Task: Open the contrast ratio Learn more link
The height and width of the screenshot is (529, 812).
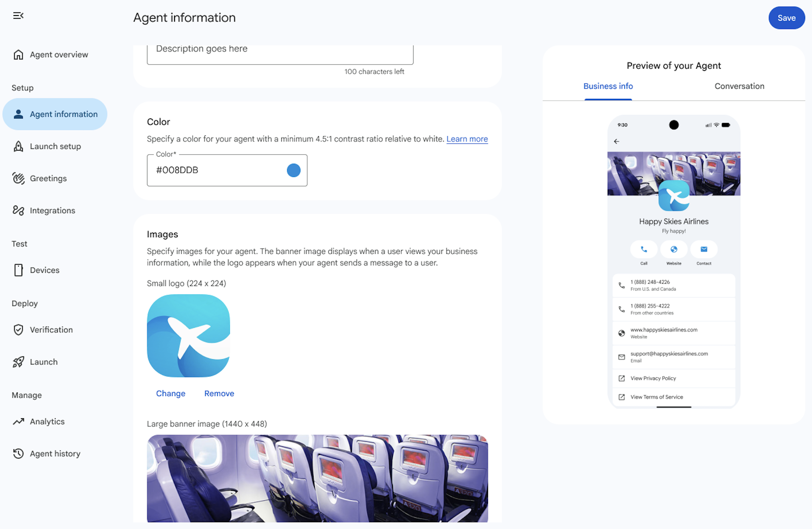Action: 467,139
